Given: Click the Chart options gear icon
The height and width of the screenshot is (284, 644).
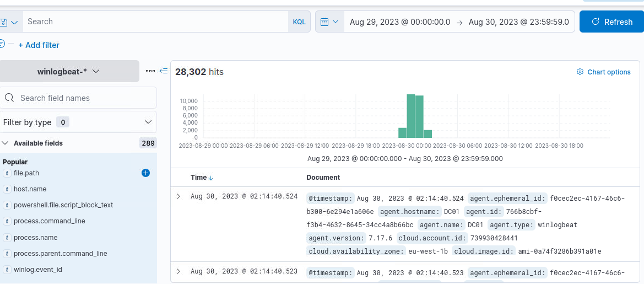Looking at the screenshot, I should tap(580, 72).
